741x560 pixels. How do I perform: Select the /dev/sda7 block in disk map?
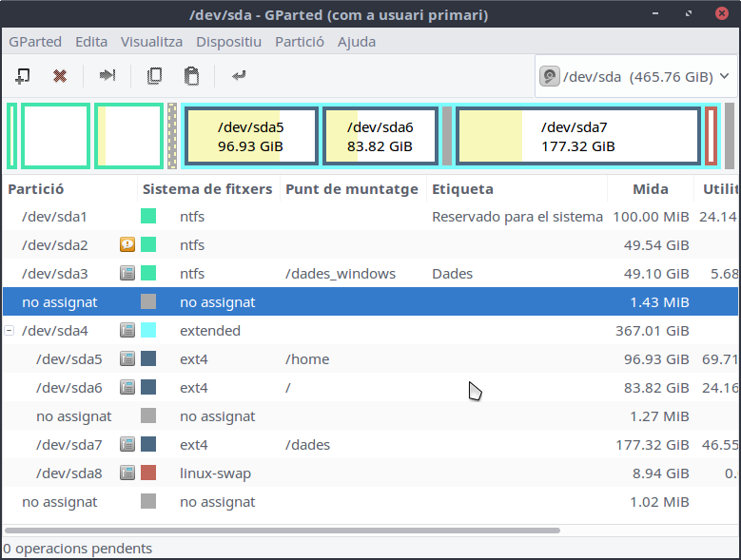576,136
